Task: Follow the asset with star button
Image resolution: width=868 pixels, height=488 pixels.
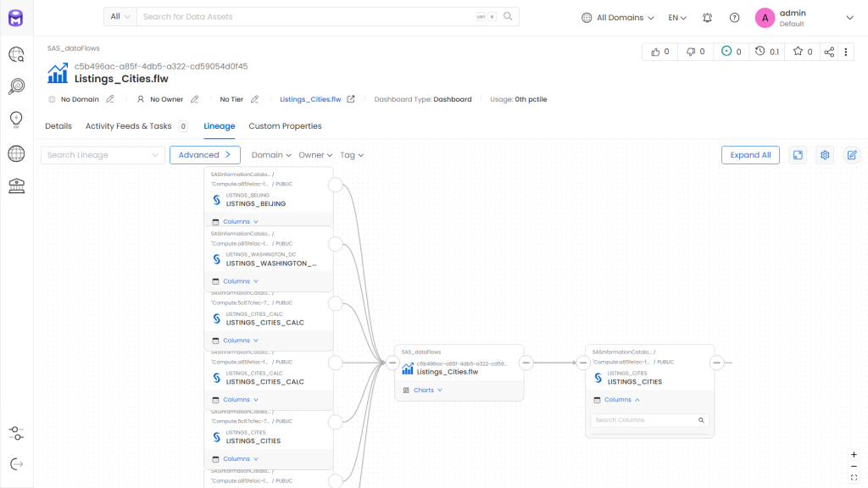Action: (x=803, y=52)
